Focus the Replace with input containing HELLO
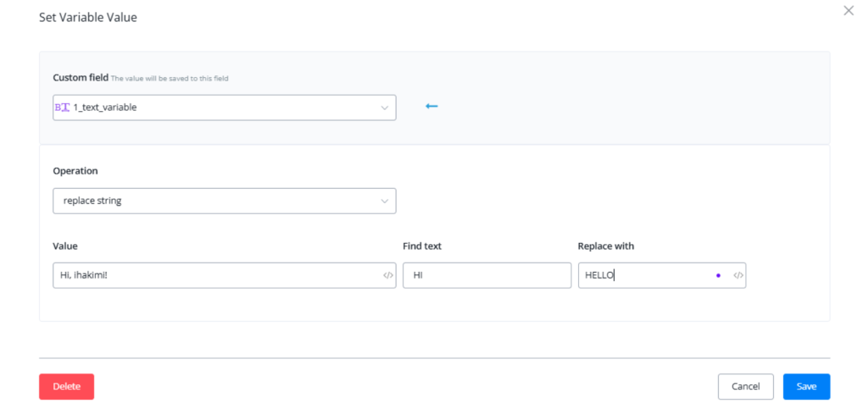 644,275
